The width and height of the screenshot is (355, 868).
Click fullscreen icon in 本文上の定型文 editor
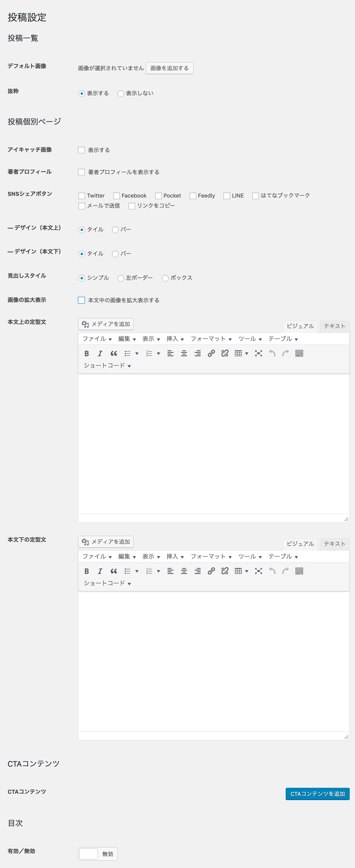click(x=258, y=353)
